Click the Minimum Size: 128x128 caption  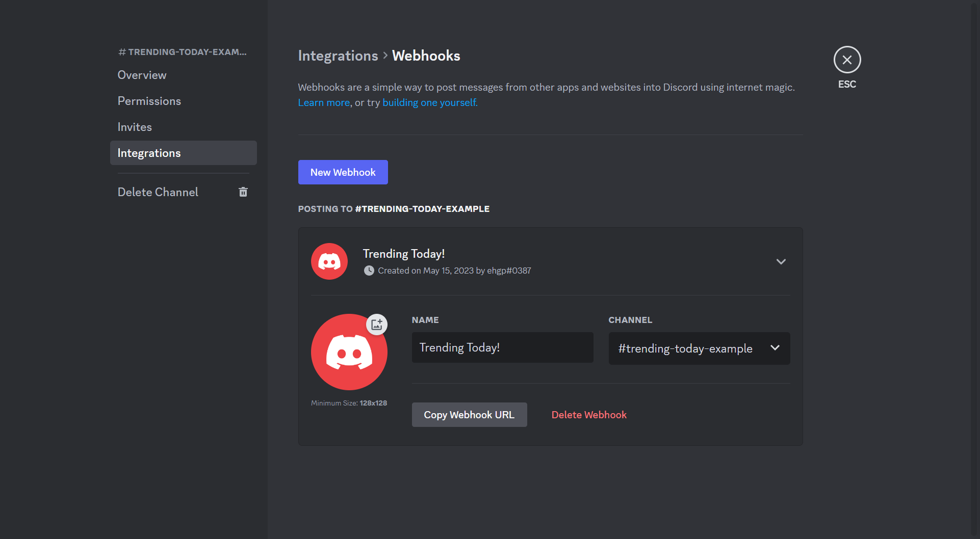point(349,403)
